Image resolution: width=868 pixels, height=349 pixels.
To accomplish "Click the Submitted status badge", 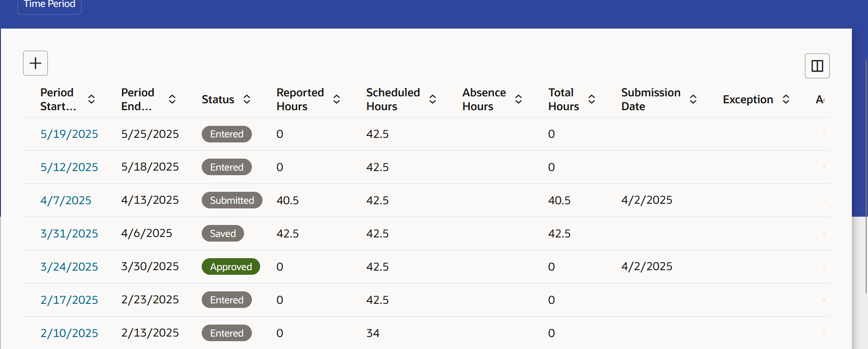I will 232,200.
